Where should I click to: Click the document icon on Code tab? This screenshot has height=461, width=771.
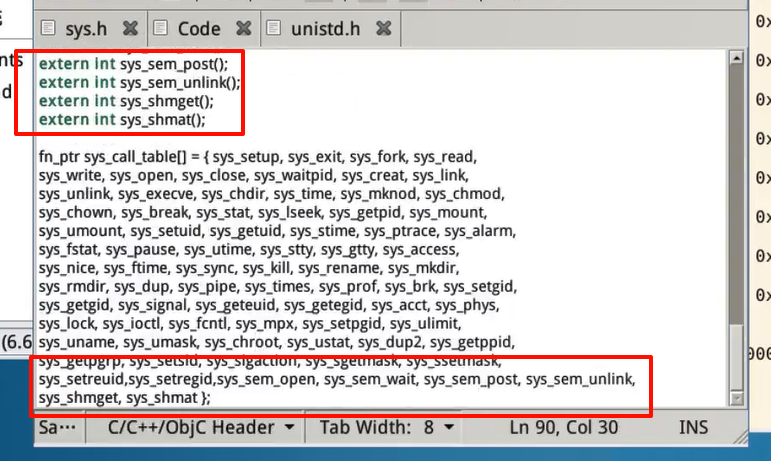[161, 29]
